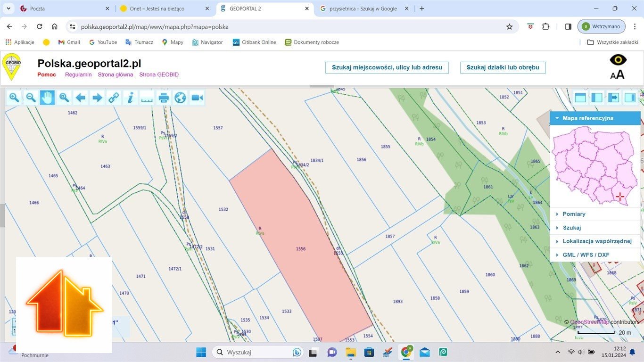Open the Pomoc link

pos(47,74)
